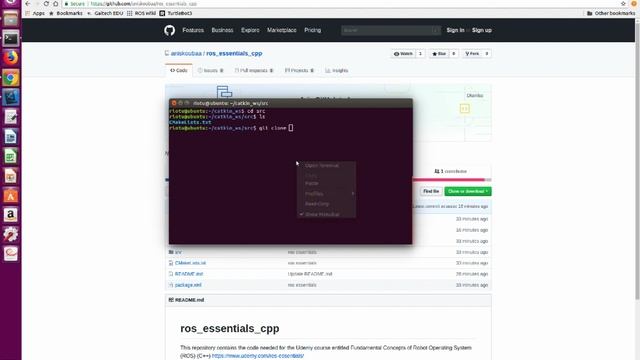This screenshot has width=640, height=360.
Task: Open Pricing in the GitHub header
Action: [x=313, y=30]
